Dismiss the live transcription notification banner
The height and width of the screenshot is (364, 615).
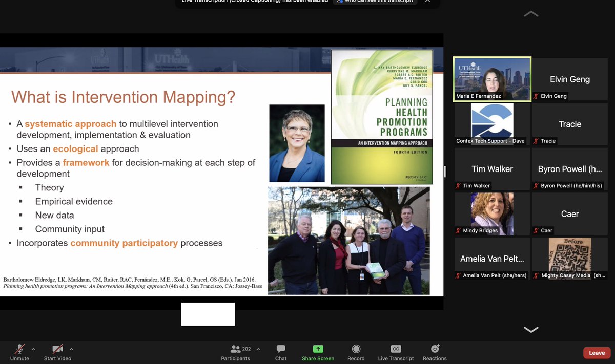pyautogui.click(x=427, y=2)
